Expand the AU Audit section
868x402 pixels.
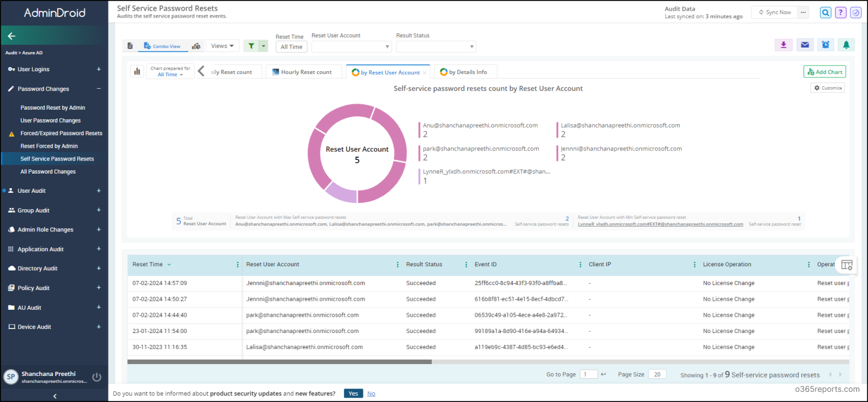[98, 308]
